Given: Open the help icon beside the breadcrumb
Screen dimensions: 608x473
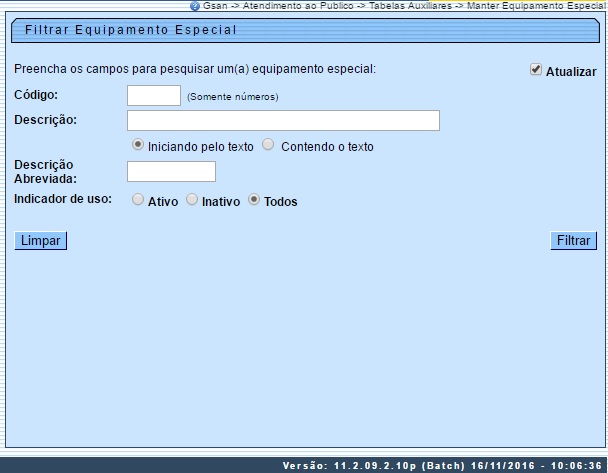Looking at the screenshot, I should click(195, 6).
